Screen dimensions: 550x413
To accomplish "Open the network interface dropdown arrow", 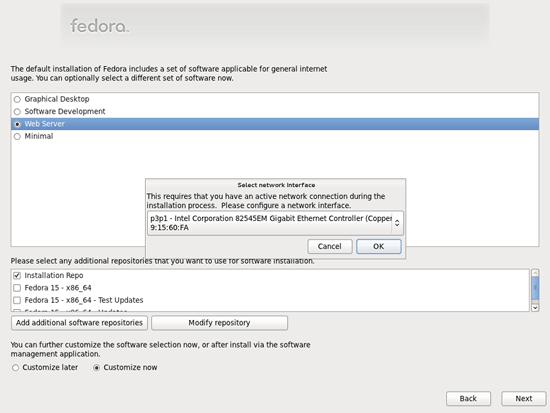I will click(397, 223).
